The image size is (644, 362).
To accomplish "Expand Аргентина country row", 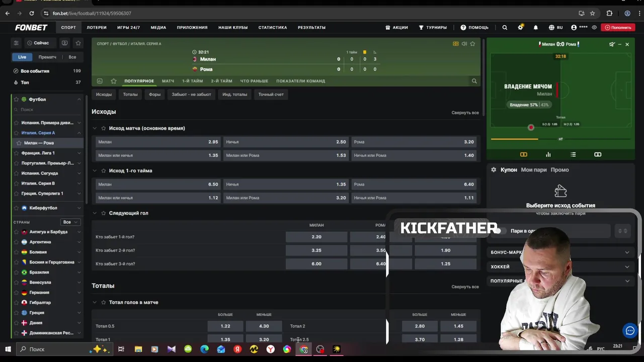I will coord(79,242).
